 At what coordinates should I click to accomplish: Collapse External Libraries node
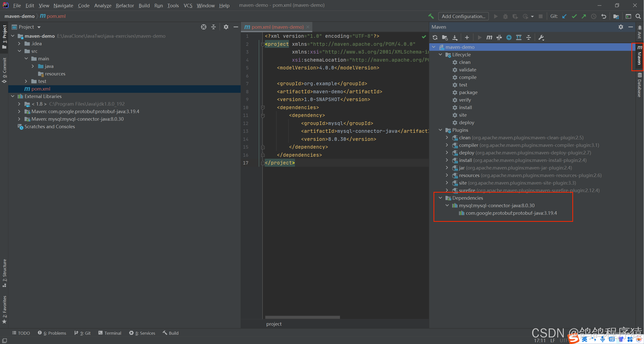[13, 96]
